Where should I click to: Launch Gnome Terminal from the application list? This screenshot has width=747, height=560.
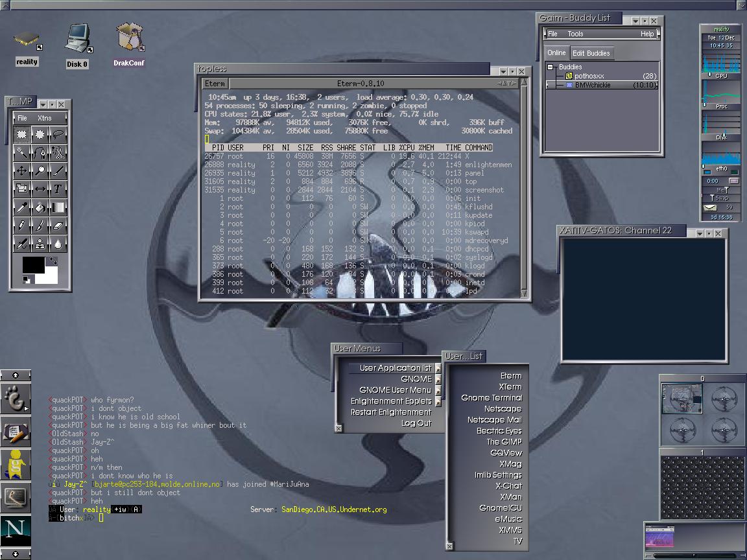(492, 398)
